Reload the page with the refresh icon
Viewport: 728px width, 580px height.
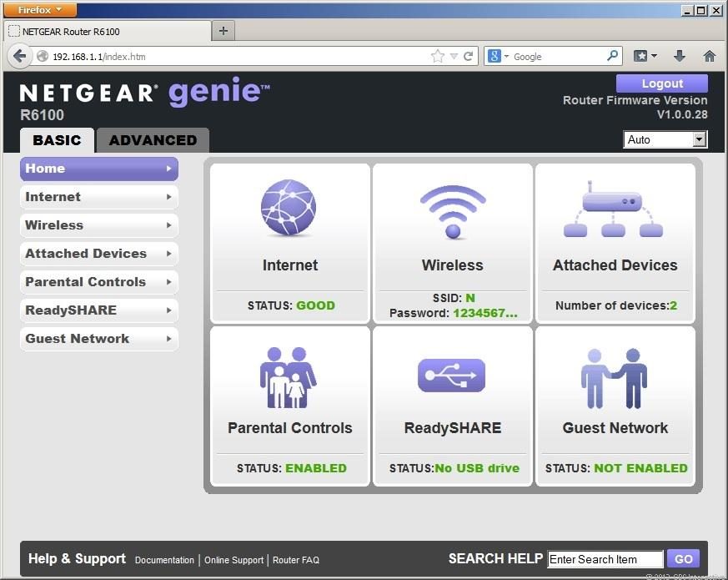click(x=468, y=56)
